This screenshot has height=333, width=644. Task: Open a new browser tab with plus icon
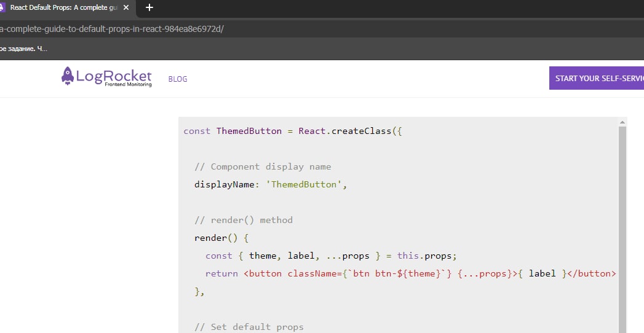click(149, 8)
